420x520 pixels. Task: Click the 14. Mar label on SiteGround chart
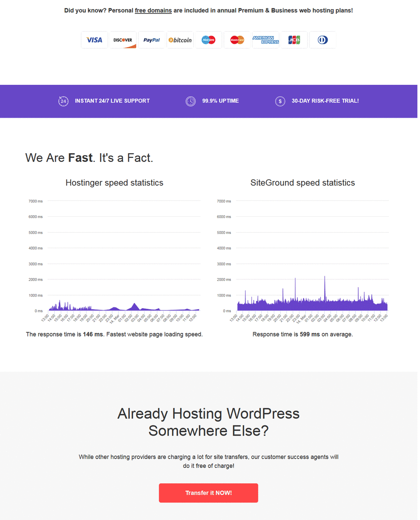point(301,319)
